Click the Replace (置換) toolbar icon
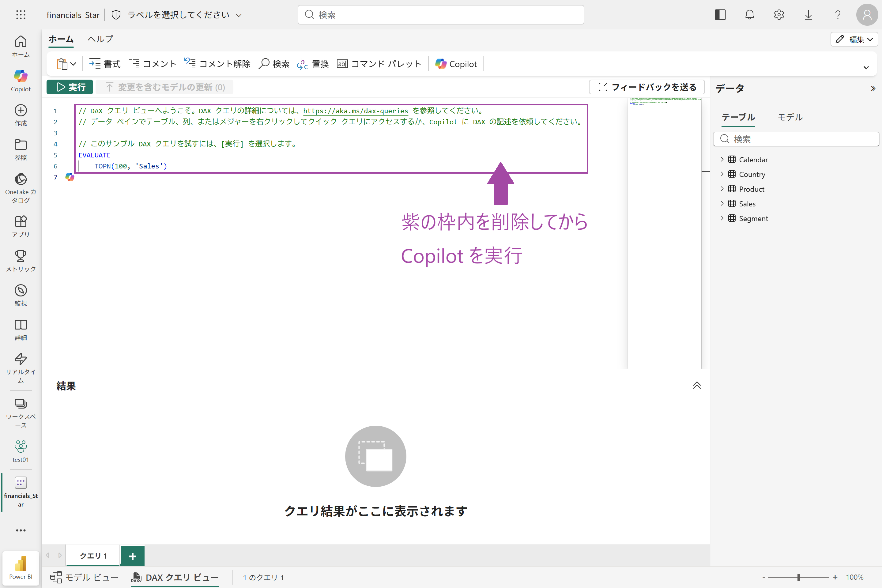882x588 pixels. (313, 64)
